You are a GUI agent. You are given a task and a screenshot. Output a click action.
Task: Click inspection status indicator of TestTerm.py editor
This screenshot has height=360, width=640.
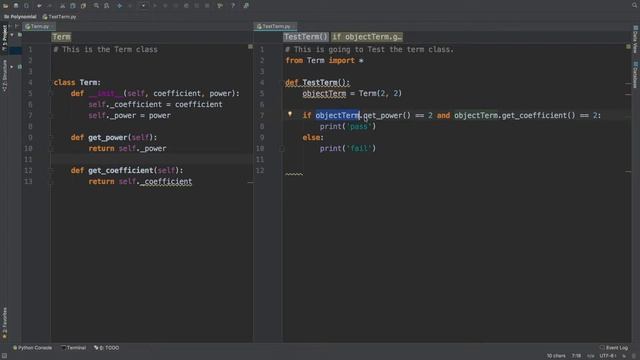point(628,47)
